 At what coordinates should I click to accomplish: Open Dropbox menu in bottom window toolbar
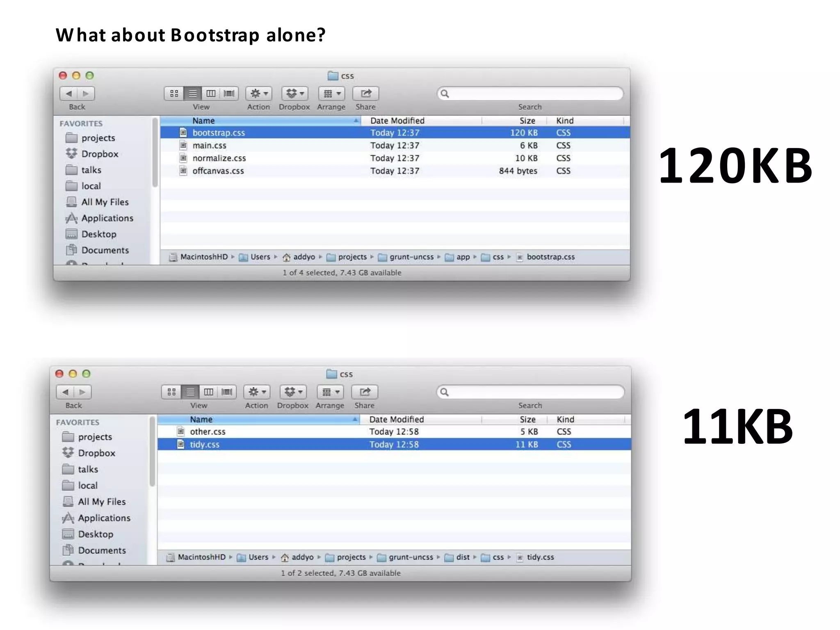point(293,392)
